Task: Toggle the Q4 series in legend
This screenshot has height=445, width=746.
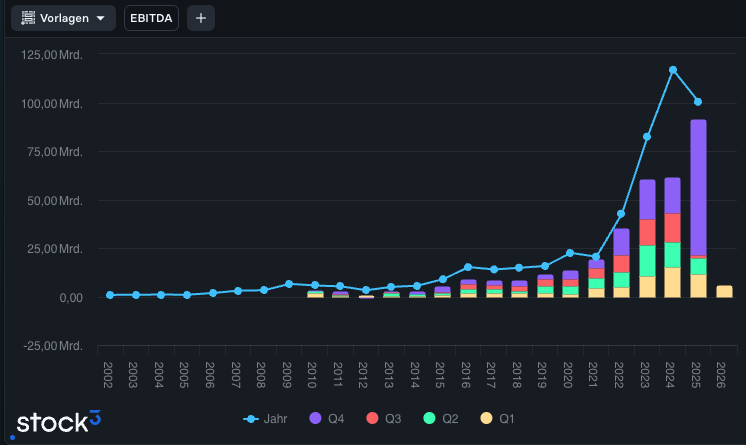Action: 327,419
